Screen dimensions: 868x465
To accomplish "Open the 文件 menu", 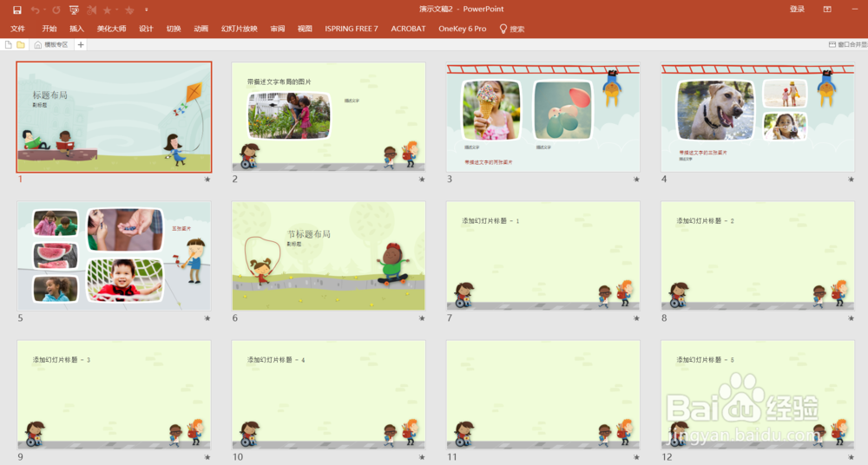I will coord(17,29).
